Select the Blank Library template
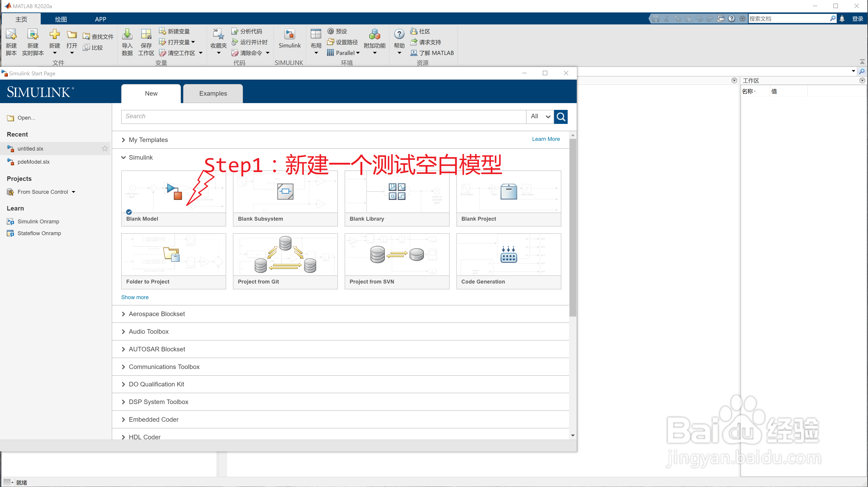Image resolution: width=868 pixels, height=487 pixels. [397, 198]
